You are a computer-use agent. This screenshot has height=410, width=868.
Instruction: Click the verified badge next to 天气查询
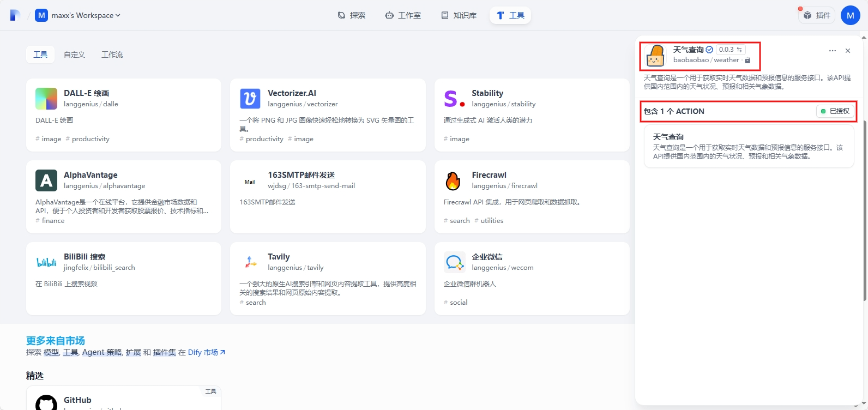709,50
